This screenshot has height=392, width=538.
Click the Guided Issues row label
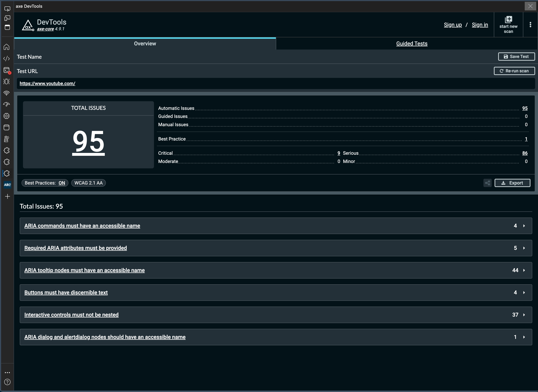[x=173, y=116]
